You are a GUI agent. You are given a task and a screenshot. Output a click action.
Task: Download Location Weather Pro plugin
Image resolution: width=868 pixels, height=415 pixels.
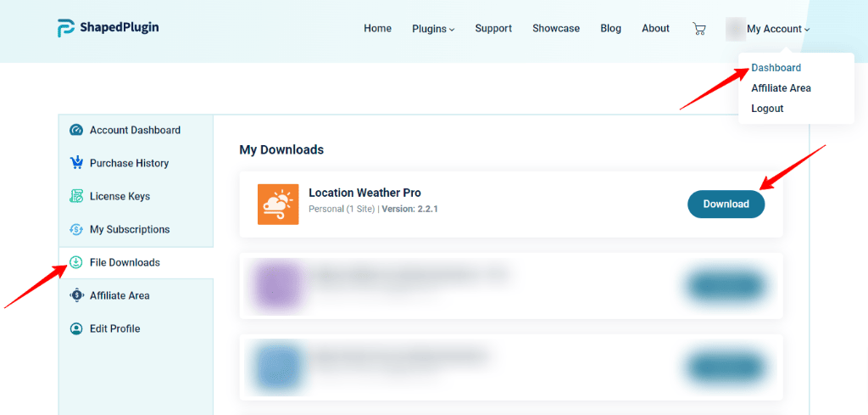pyautogui.click(x=726, y=204)
